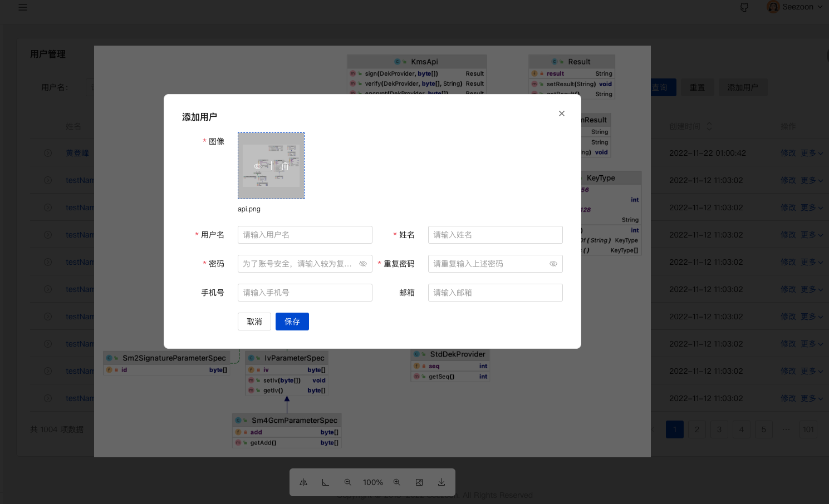
Task: Delete api.png using the trash icon
Action: 284,166
